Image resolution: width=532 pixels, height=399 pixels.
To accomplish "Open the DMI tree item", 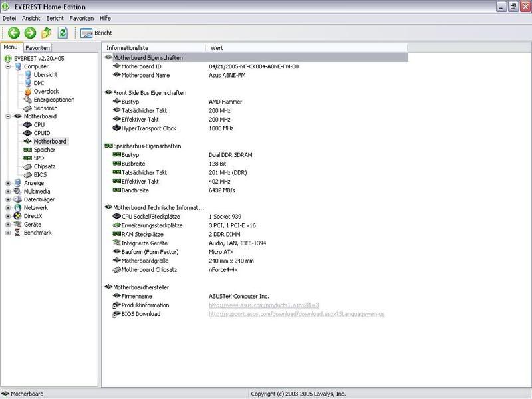I will [x=39, y=83].
